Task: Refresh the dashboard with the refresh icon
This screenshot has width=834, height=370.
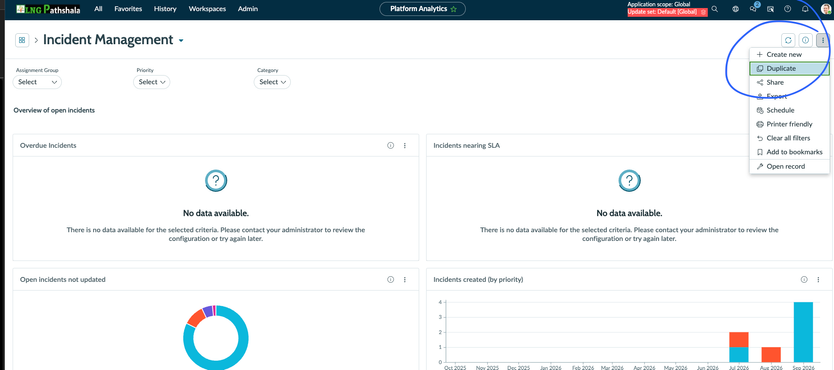Action: [x=788, y=40]
